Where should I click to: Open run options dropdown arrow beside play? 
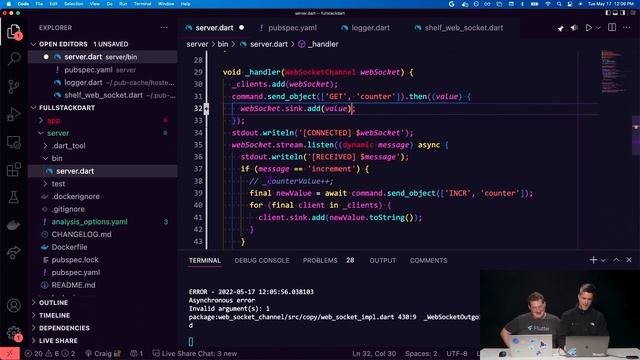598,28
